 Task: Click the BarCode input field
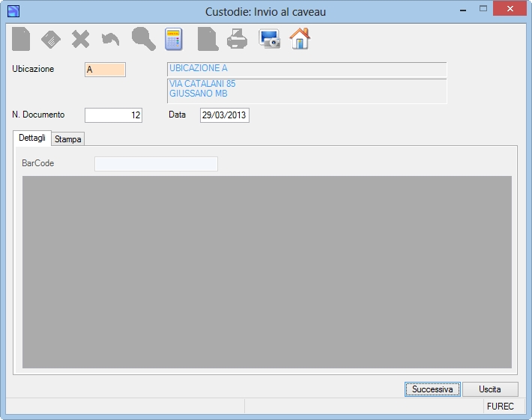pos(156,164)
